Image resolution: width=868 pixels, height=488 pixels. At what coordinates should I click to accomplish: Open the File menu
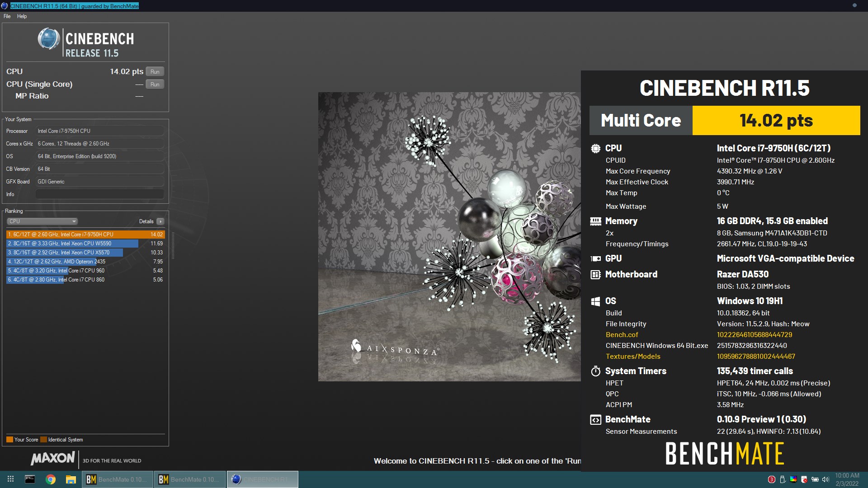point(7,16)
